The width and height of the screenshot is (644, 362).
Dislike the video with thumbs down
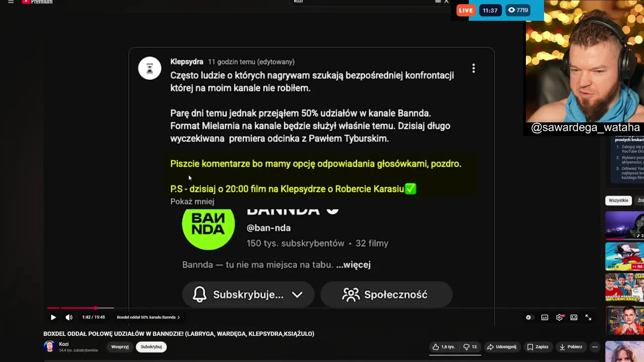click(x=470, y=347)
